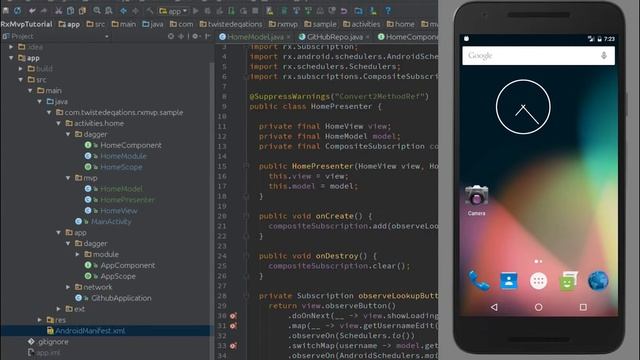This screenshot has width=640, height=360.
Task: Click the Copy toolbar icon
Action: click(x=70, y=11)
